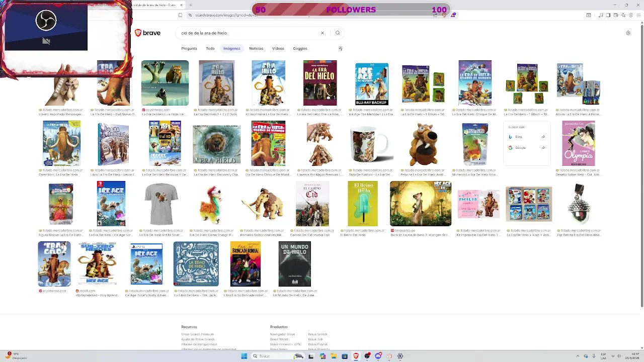Image resolution: width=644 pixels, height=362 pixels.
Task: Open the PS5 Ice Age game cover
Action: [146, 264]
